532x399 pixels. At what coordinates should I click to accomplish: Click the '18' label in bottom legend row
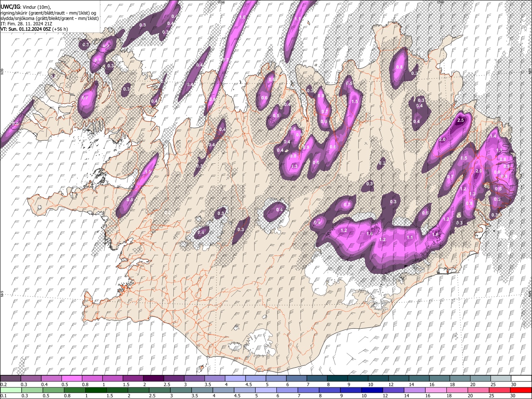(450, 396)
